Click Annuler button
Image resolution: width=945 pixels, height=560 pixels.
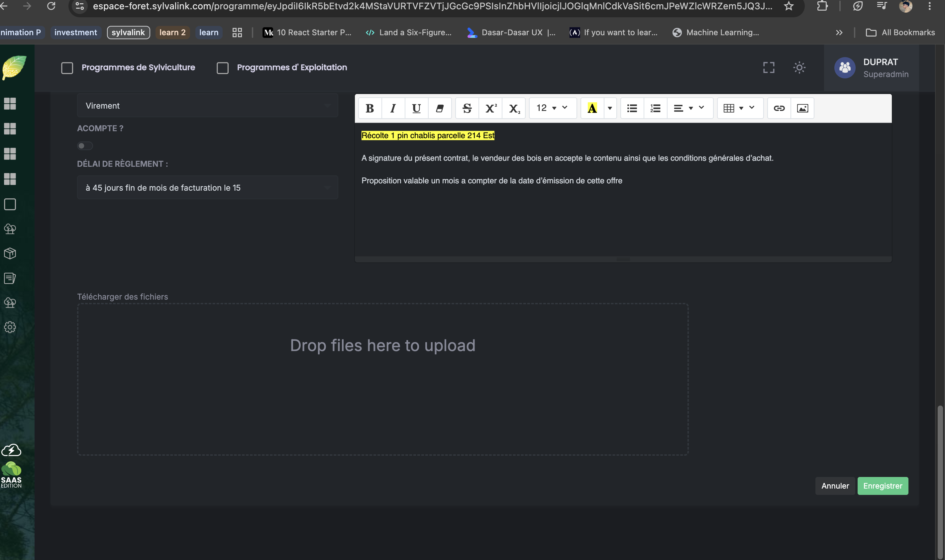point(835,486)
